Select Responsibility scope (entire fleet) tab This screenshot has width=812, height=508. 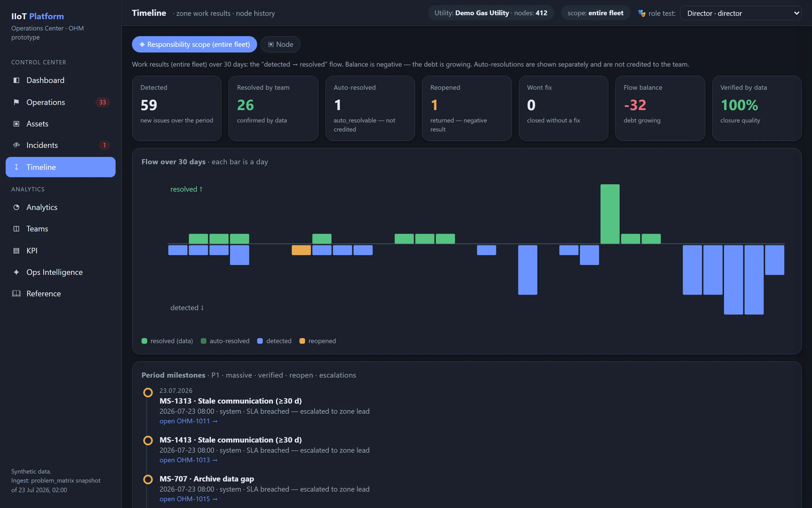(194, 44)
